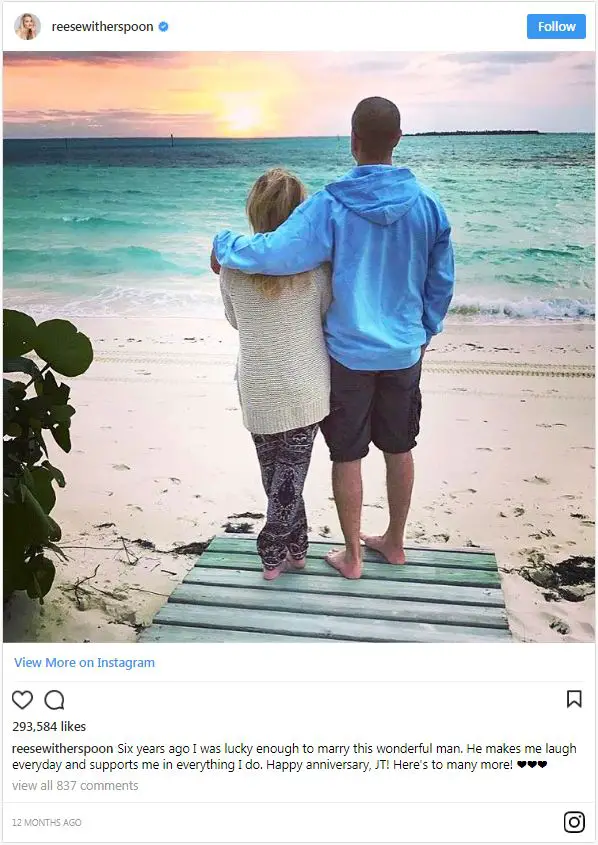Viewport: 598px width, 845px height.
Task: Click the three black heart emojis in caption
Action: point(532,764)
